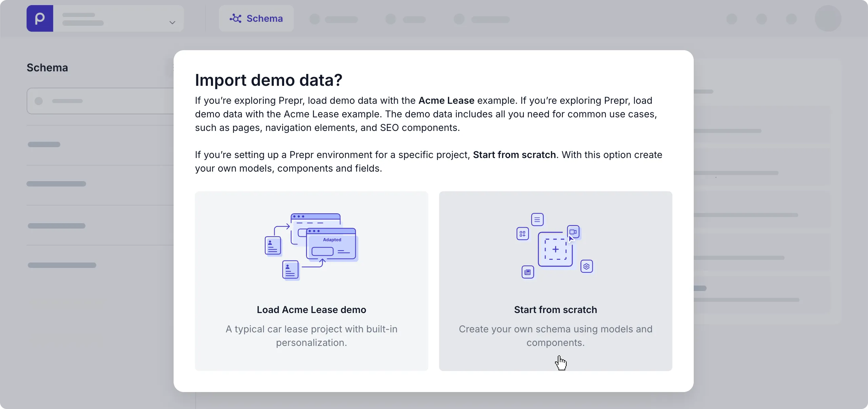The image size is (868, 409).
Task: Open the Schema tab in top navigation
Action: 256,18
